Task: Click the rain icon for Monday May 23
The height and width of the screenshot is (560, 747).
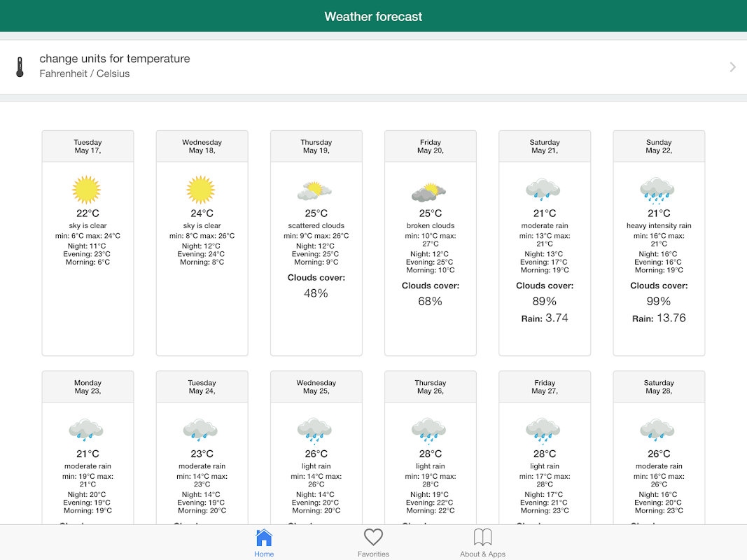Action: (x=86, y=430)
